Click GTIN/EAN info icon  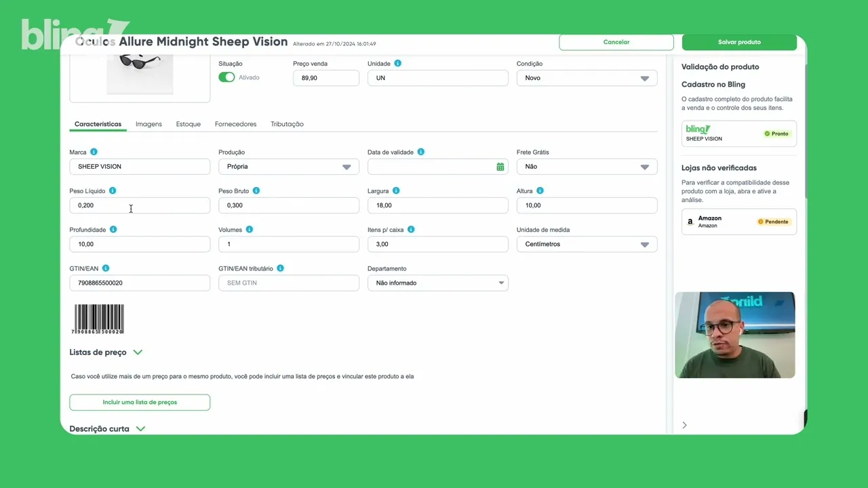pyautogui.click(x=106, y=268)
